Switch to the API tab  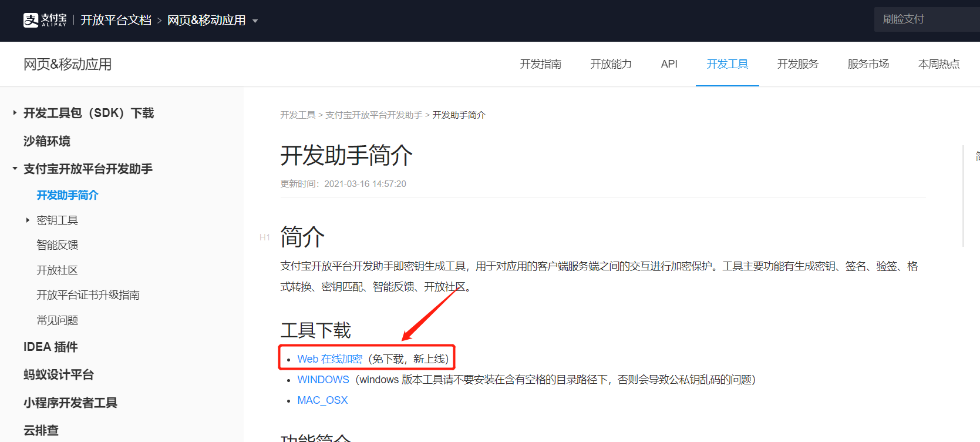pos(669,64)
